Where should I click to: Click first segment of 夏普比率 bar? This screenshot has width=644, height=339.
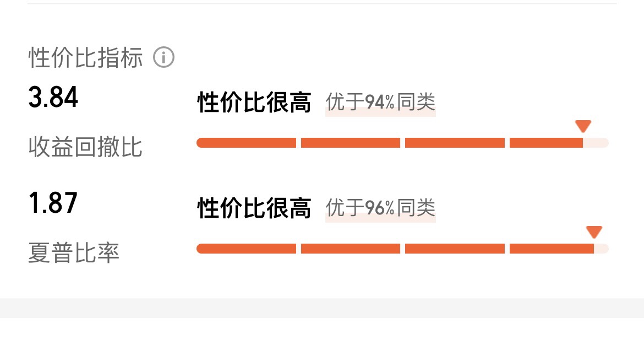click(247, 249)
